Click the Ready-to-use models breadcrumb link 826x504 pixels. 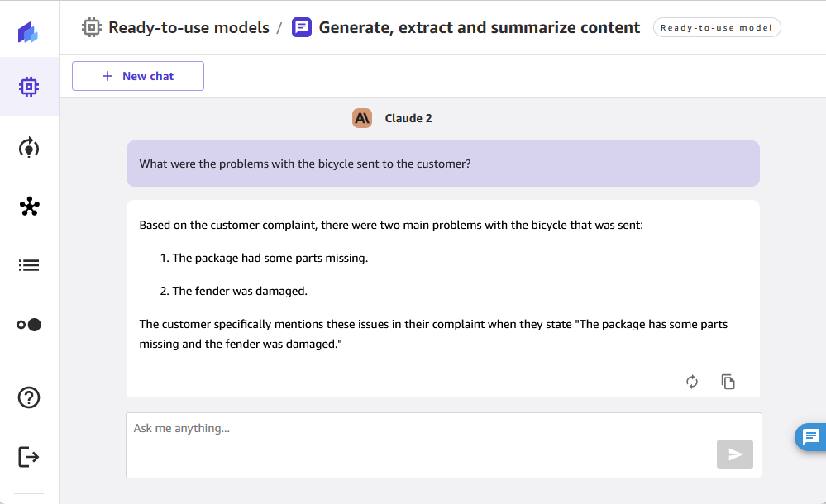(189, 27)
